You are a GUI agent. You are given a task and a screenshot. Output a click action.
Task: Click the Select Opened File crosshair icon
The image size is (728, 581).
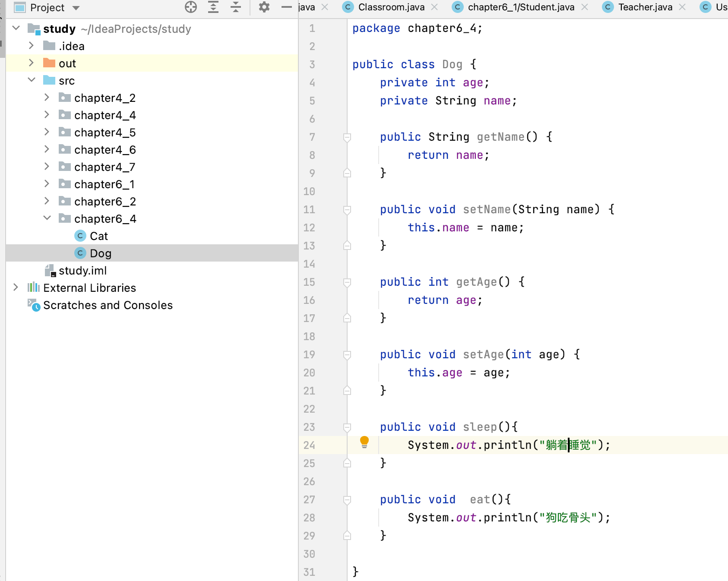click(x=190, y=7)
